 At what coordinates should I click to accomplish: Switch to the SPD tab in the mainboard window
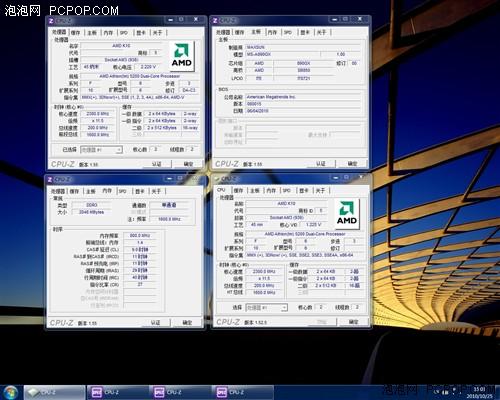click(x=288, y=32)
